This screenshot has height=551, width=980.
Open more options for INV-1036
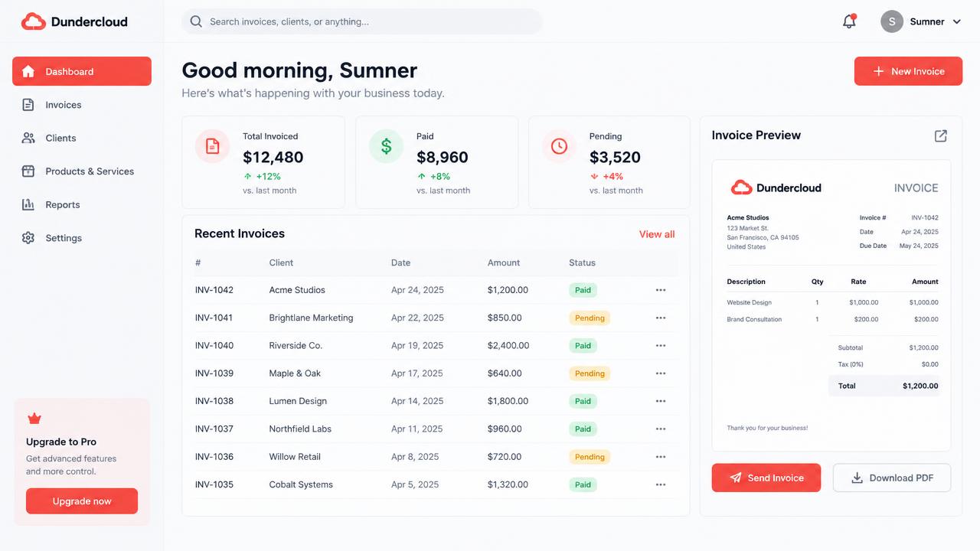click(x=661, y=457)
